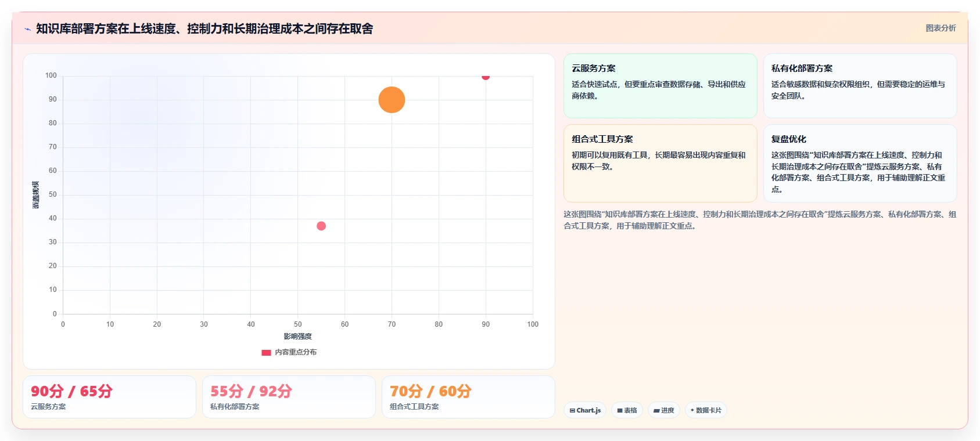Click the 内容重点分布 legend label
Image resolution: width=980 pixels, height=441 pixels.
point(296,352)
